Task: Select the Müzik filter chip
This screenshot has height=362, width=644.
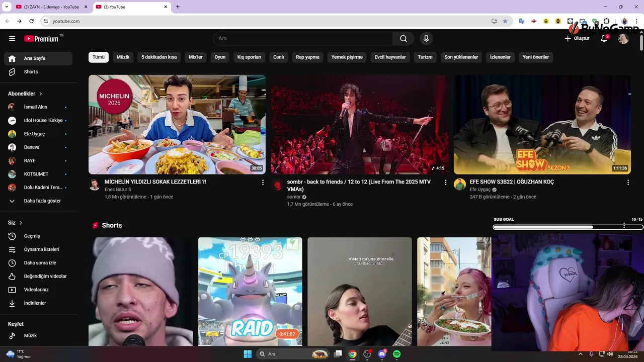Action: [x=123, y=57]
